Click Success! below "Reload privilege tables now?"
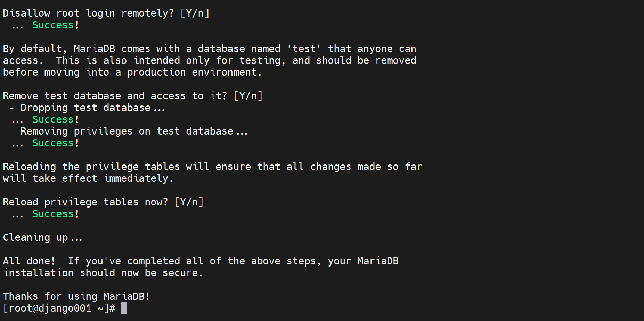This screenshot has height=321, width=644. click(56, 214)
